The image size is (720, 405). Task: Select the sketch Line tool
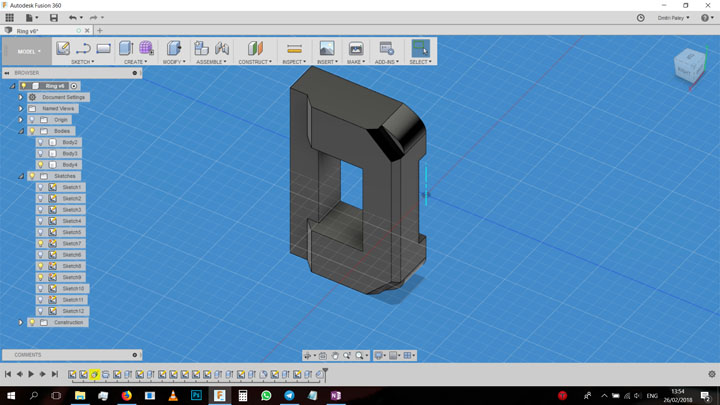click(x=83, y=48)
